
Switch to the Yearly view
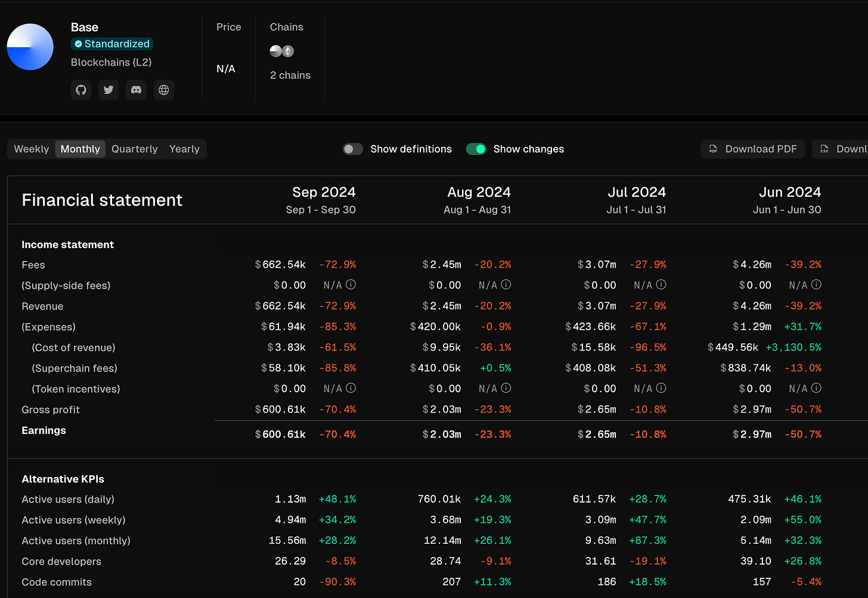tap(184, 149)
